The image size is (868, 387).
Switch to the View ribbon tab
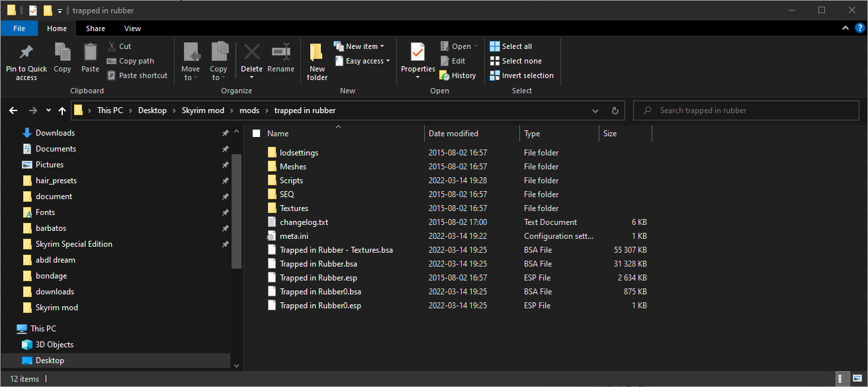[132, 28]
